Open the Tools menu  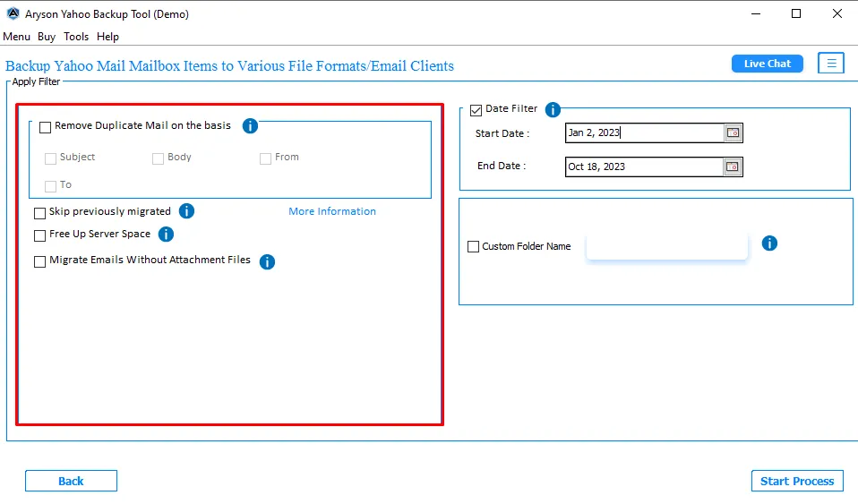coord(76,37)
